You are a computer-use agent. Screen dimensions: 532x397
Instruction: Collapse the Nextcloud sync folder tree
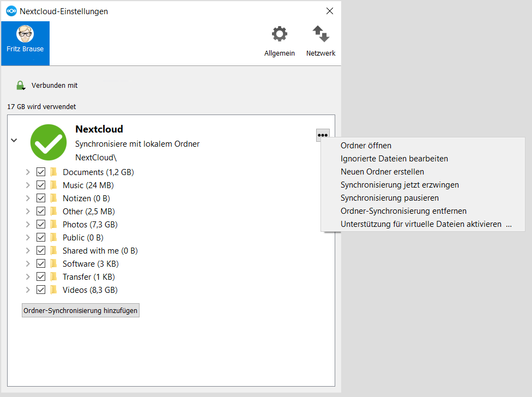(x=14, y=140)
